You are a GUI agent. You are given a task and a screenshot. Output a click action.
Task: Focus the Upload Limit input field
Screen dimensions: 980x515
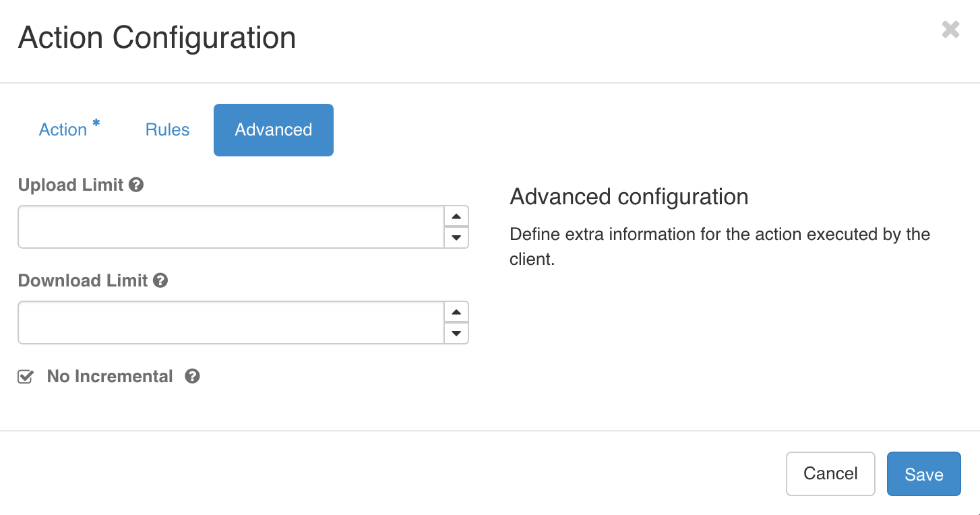click(x=231, y=227)
